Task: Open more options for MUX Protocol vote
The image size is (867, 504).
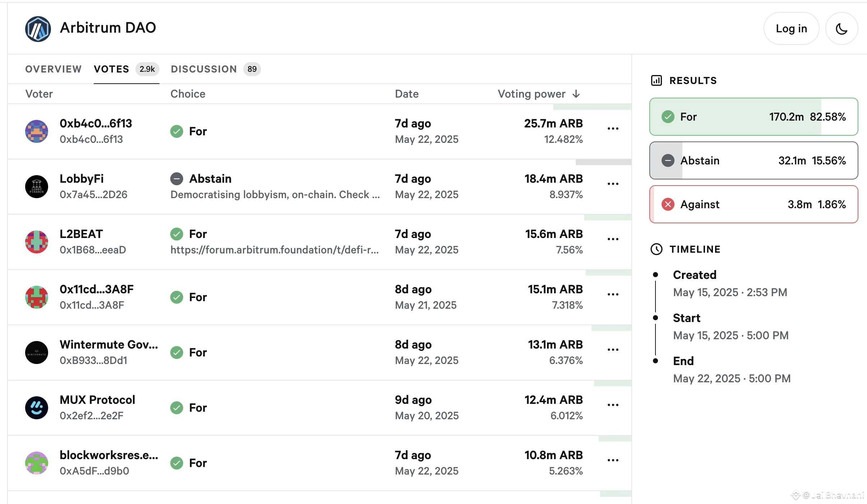Action: point(613,405)
